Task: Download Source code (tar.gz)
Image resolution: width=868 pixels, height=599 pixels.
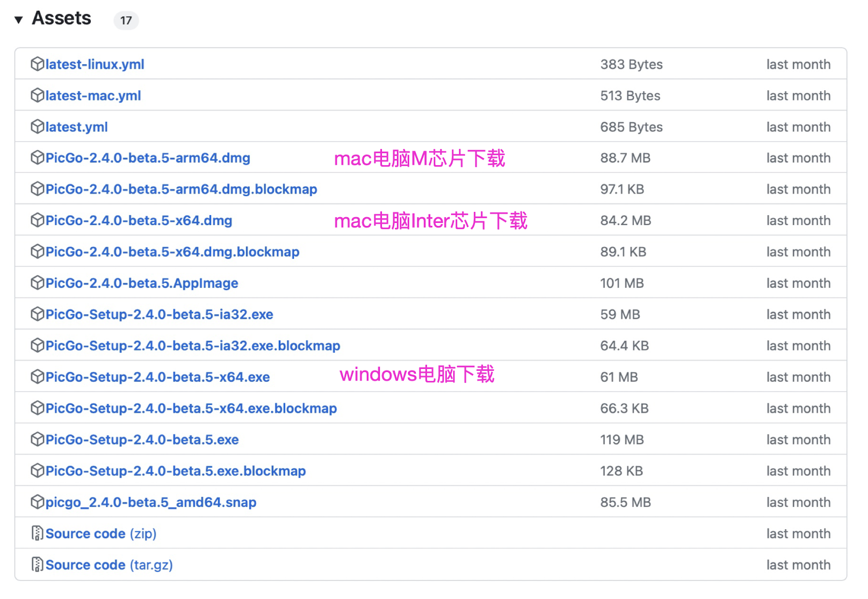Action: click(109, 565)
